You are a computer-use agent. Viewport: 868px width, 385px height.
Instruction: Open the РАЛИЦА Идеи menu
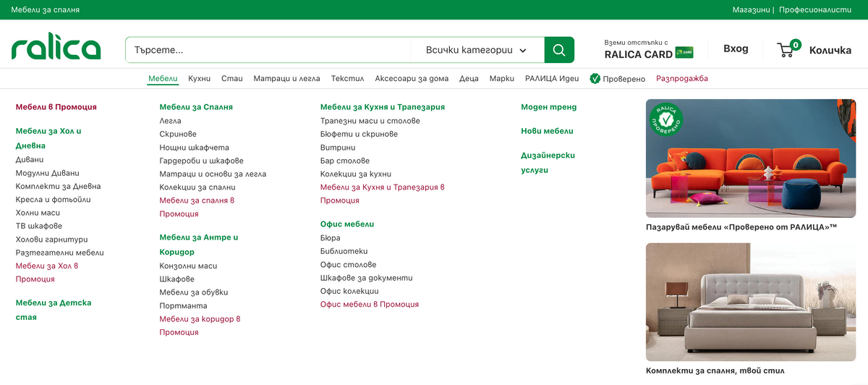click(552, 78)
